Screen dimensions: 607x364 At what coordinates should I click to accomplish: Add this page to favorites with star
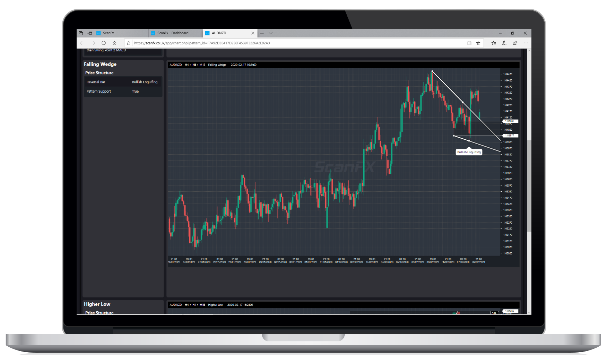478,43
